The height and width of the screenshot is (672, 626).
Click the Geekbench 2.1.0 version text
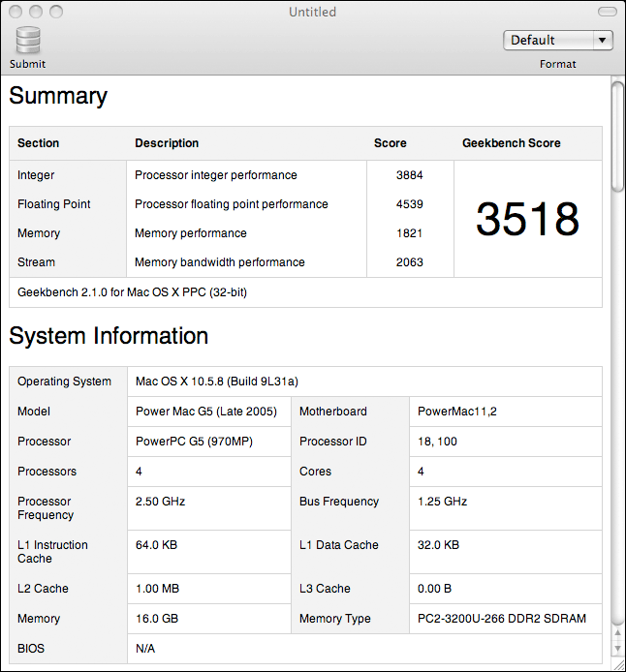tap(132, 291)
